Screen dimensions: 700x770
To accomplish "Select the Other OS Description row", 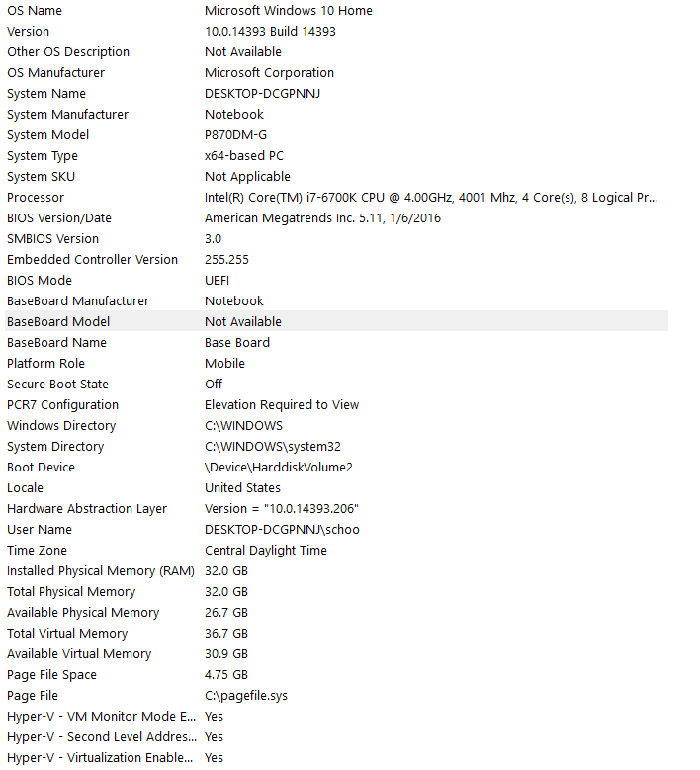I will [x=336, y=52].
